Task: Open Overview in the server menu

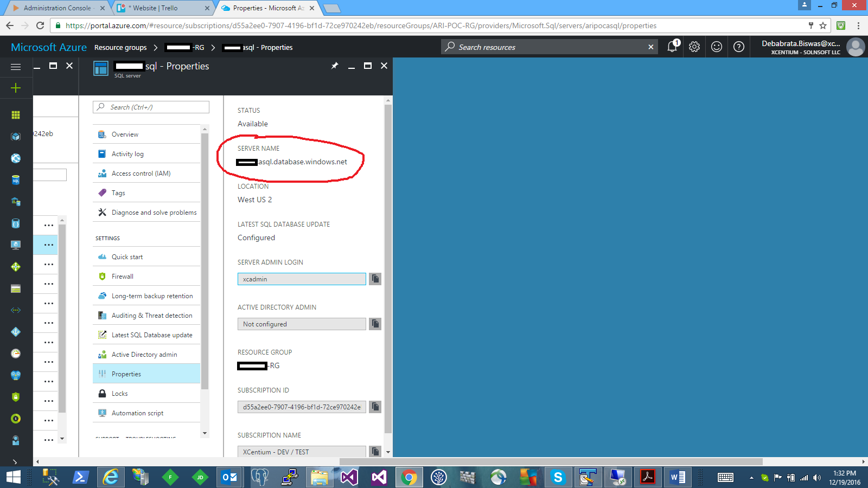Action: click(146, 134)
